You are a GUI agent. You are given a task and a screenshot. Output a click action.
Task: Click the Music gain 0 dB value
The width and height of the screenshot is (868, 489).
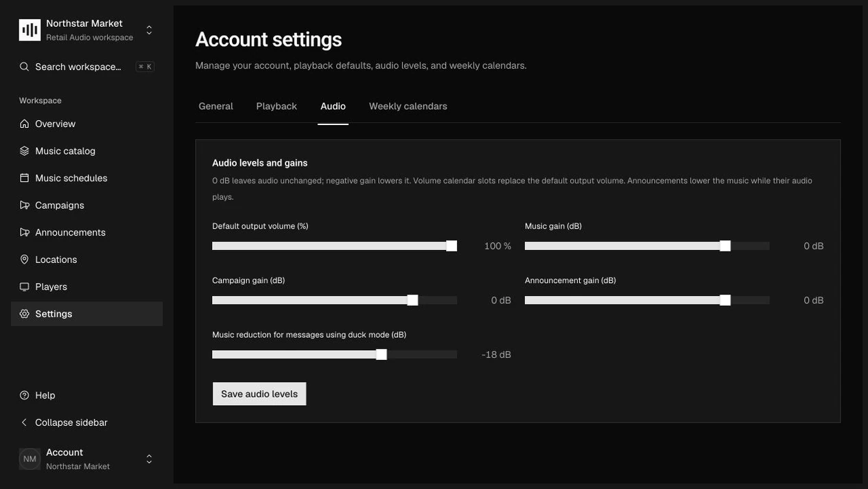coord(814,246)
